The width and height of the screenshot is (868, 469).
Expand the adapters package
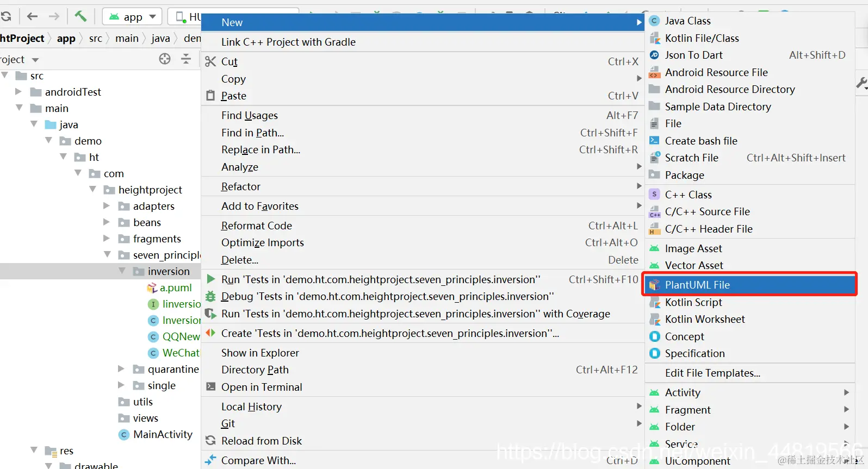click(107, 205)
